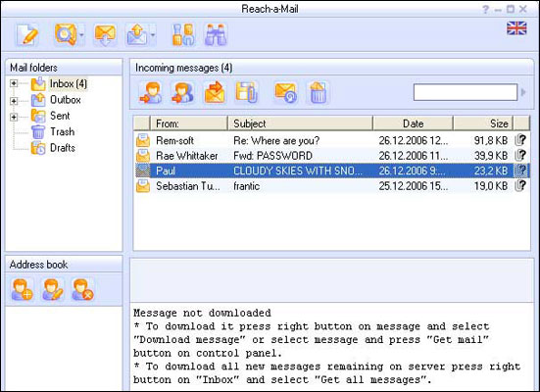The height and width of the screenshot is (392, 540).
Task: Click the forward message icon
Action: click(215, 93)
